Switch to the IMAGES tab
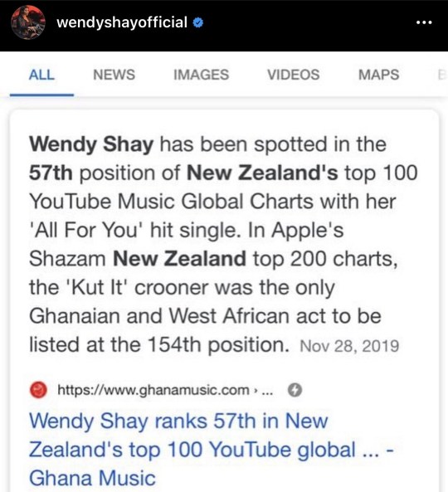The image size is (448, 492). (201, 75)
